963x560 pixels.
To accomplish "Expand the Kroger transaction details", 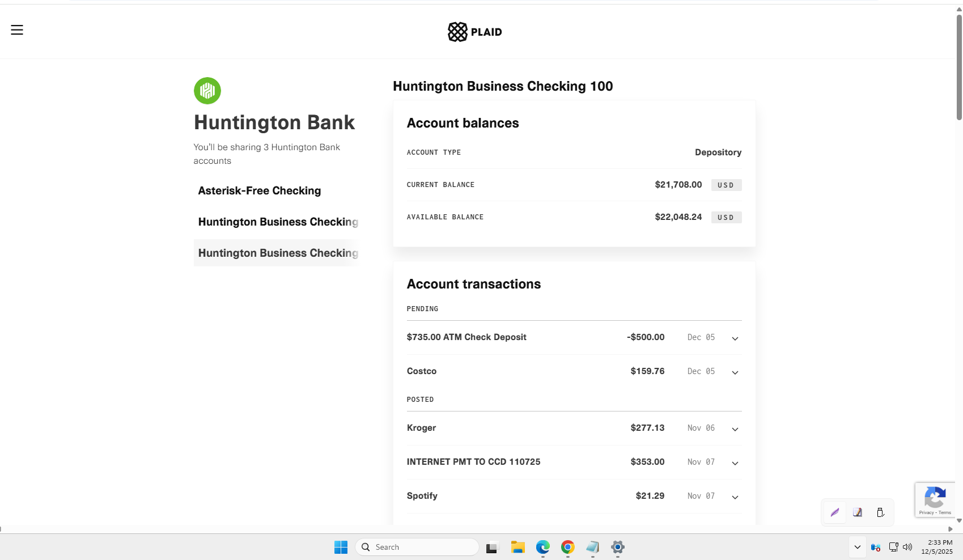I will (x=735, y=429).
